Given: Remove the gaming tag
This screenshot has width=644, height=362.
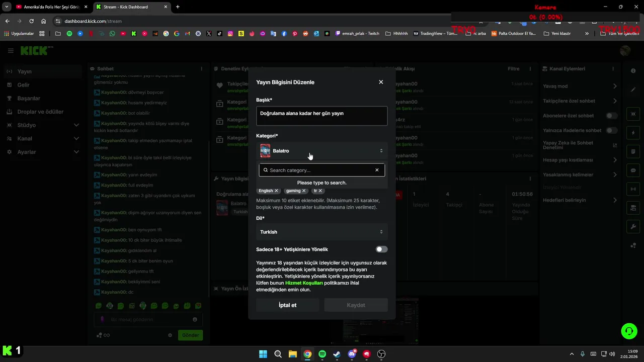Looking at the screenshot, I should [304, 191].
